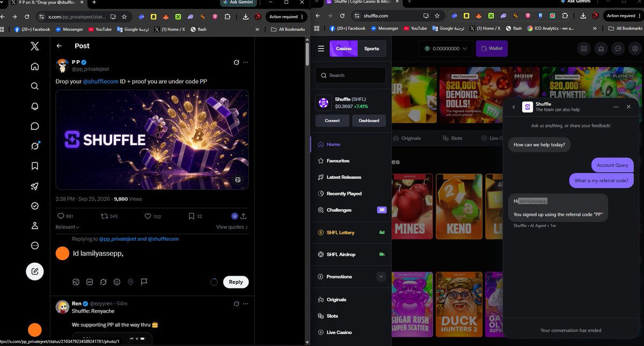Viewport: 644px width, 346px height.
Task: Open the Keno game thumbnail
Action: click(459, 206)
